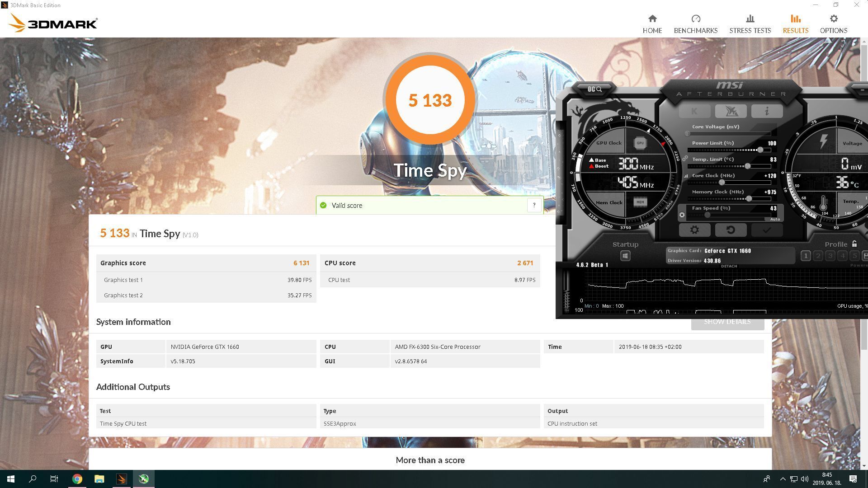Click the Graphics test 2 row
Viewport: 868px width, 488px height.
(206, 295)
